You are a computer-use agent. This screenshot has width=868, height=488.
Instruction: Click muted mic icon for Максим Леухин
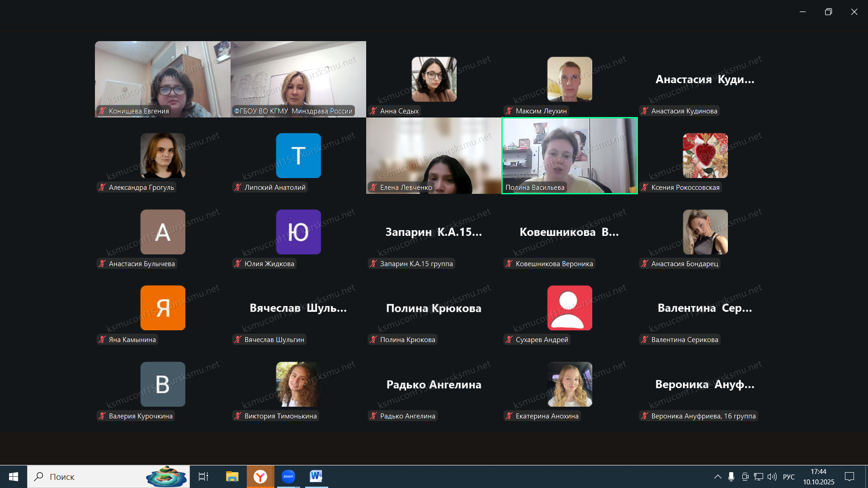509,111
